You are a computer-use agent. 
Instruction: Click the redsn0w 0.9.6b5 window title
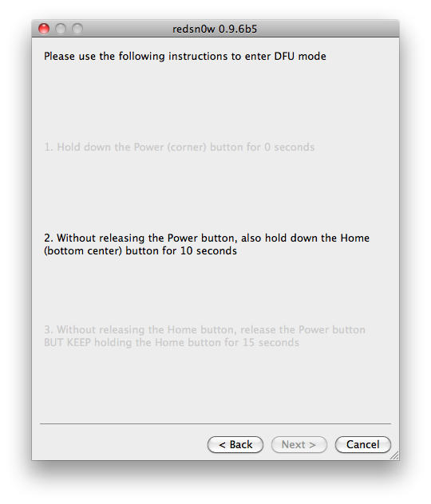pyautogui.click(x=215, y=29)
